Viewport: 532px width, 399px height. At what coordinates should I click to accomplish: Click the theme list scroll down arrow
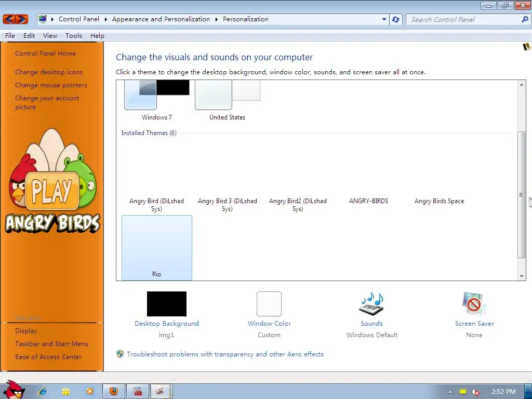point(522,276)
